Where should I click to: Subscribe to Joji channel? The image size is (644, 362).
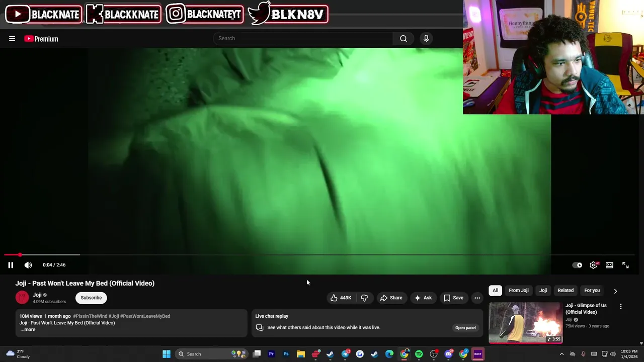(91, 298)
